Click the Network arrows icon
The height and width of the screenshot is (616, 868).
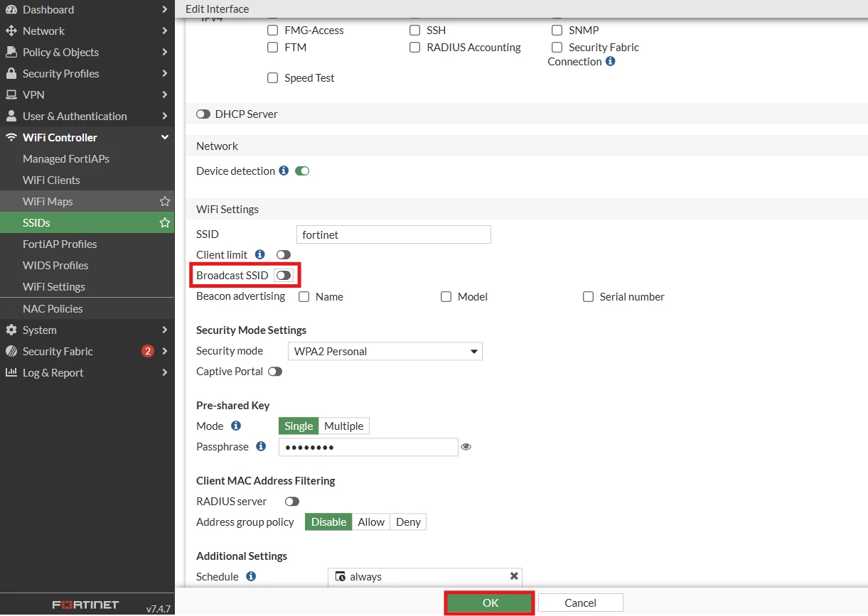[x=11, y=31]
